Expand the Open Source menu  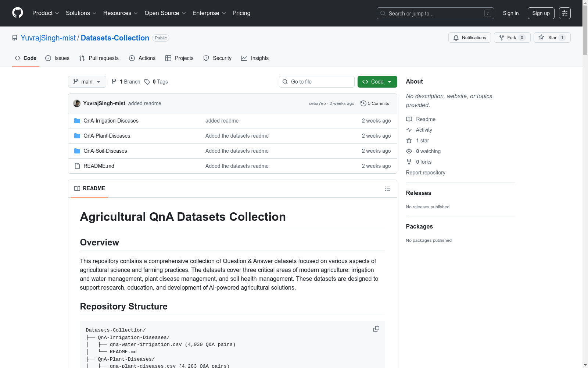(x=165, y=13)
